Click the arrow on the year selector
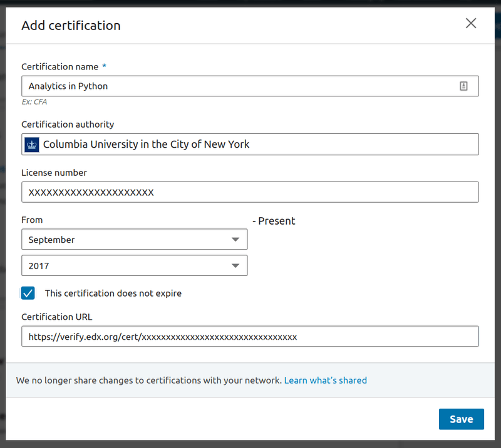This screenshot has height=448, width=501. [x=235, y=266]
